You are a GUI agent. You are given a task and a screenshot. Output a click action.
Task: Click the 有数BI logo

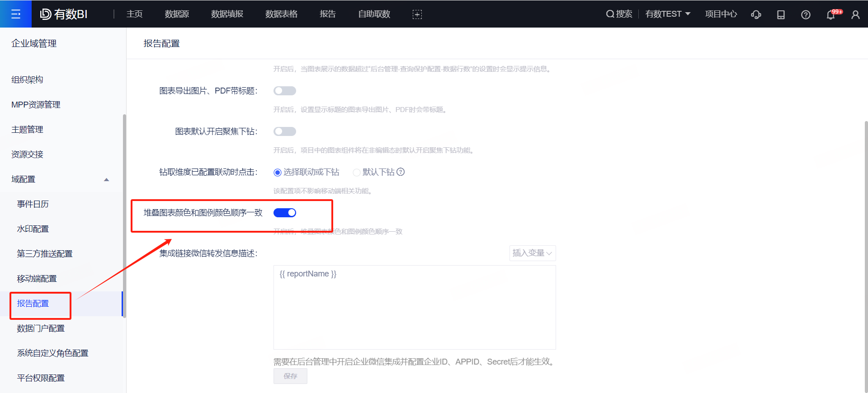[64, 14]
